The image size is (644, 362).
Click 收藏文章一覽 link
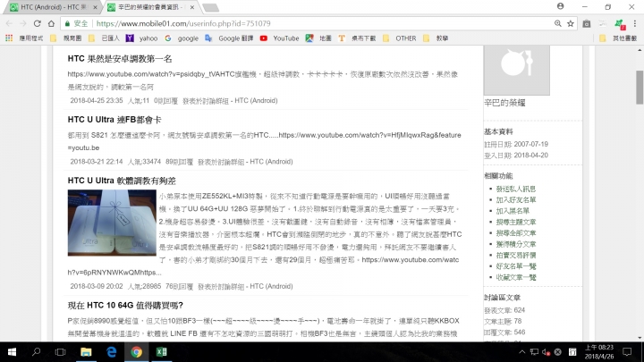(516, 277)
